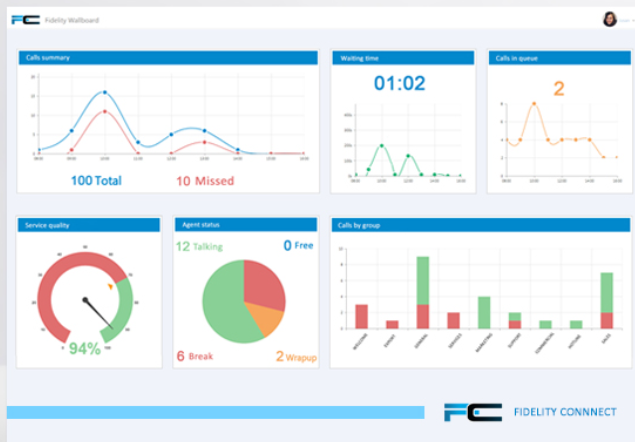635x442 pixels.
Task: Click the FC logo in the header
Action: coord(25,19)
